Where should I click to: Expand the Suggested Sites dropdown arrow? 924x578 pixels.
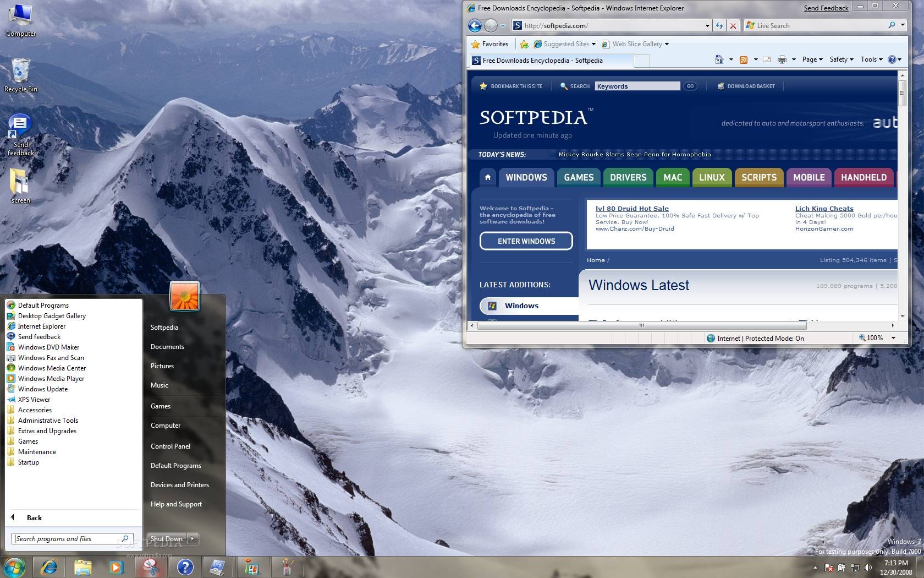pos(593,44)
